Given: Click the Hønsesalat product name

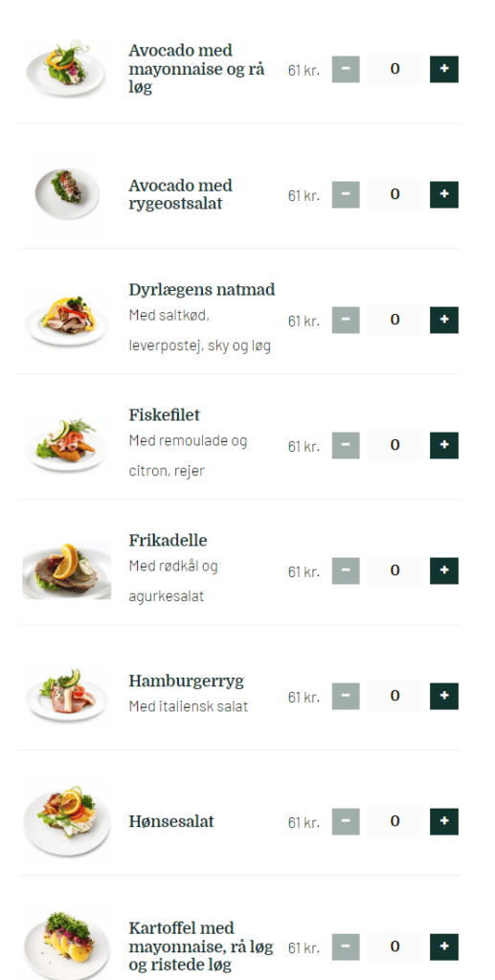Looking at the screenshot, I should click(171, 821).
